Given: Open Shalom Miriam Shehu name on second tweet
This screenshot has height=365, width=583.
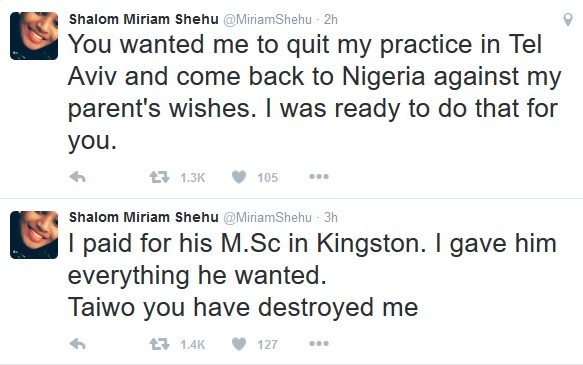Looking at the screenshot, I should click(144, 217).
